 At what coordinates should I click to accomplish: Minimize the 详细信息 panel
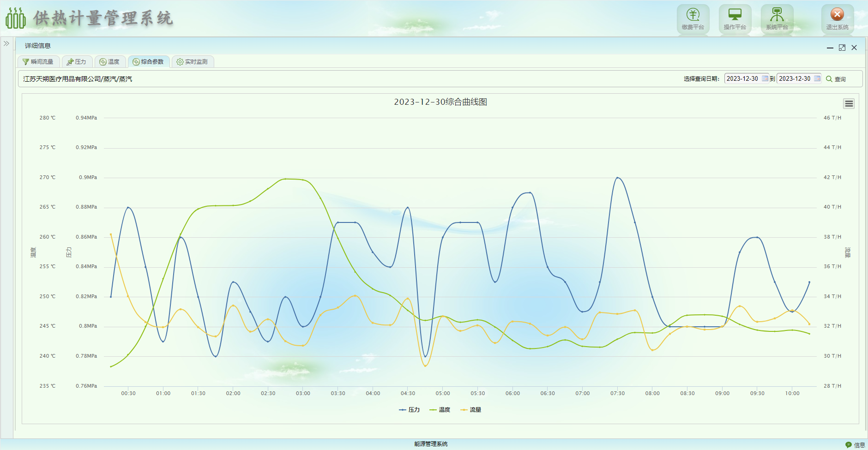point(830,48)
